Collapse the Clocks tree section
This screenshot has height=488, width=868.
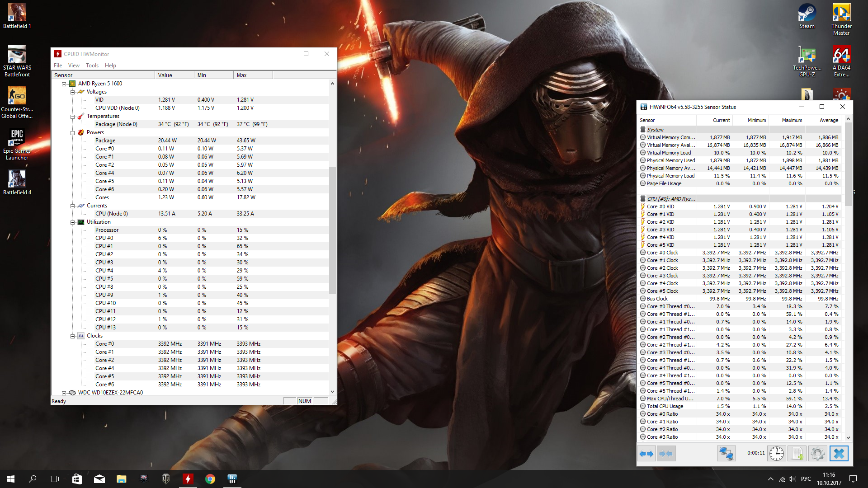click(72, 336)
